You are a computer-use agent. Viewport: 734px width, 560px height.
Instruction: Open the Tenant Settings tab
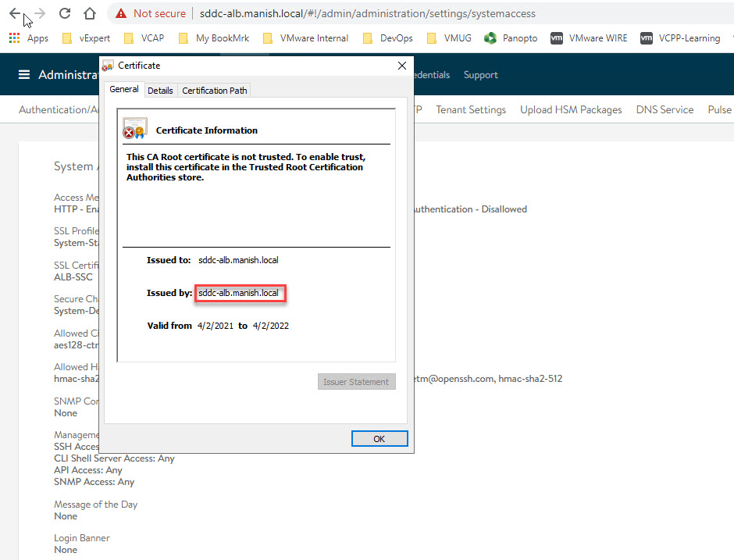[471, 109]
